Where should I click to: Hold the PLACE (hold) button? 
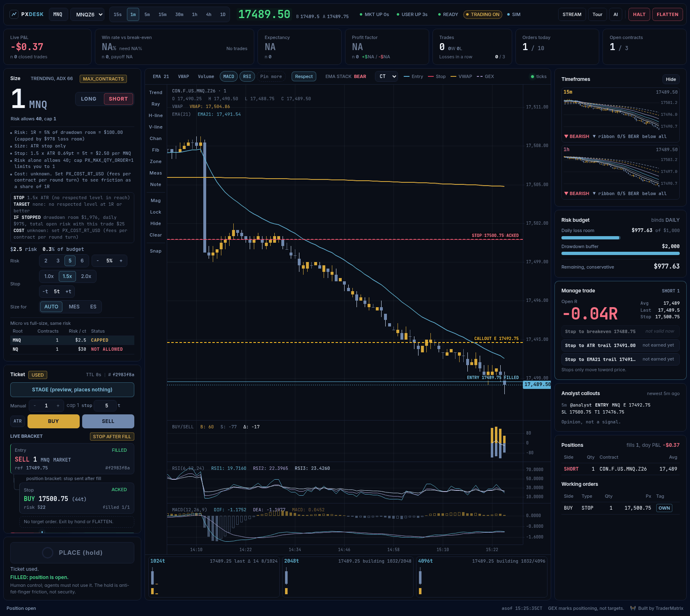tap(72, 553)
